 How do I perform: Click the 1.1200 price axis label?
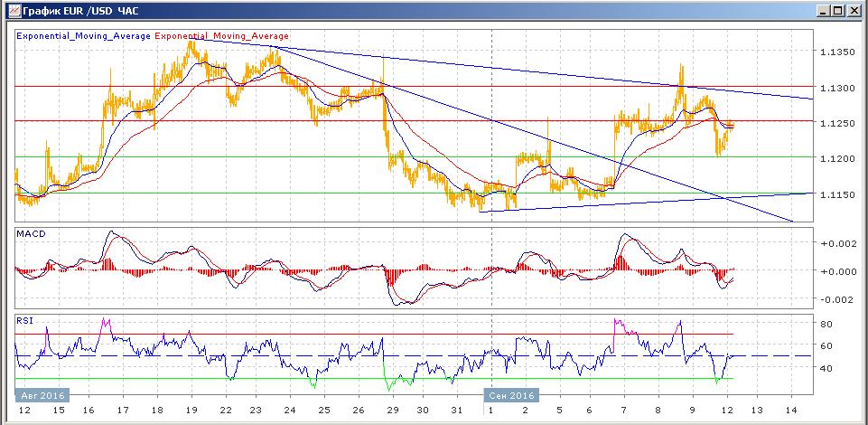[836, 159]
